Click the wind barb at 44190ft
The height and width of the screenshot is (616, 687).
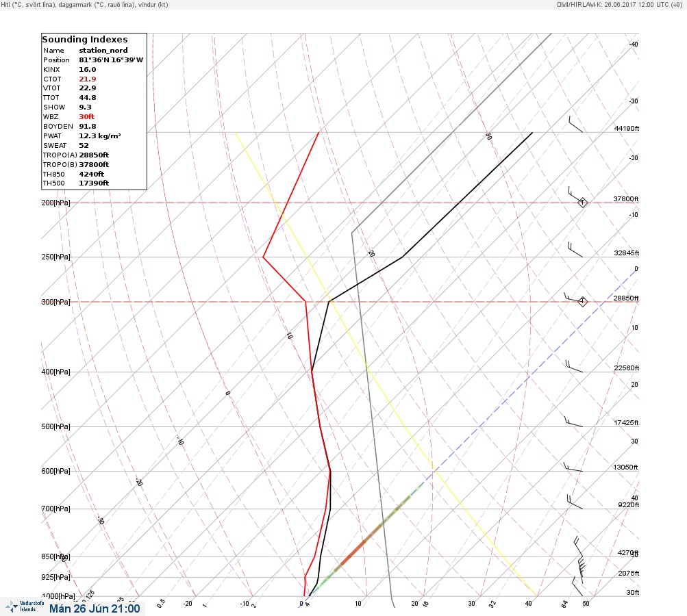pos(576,125)
